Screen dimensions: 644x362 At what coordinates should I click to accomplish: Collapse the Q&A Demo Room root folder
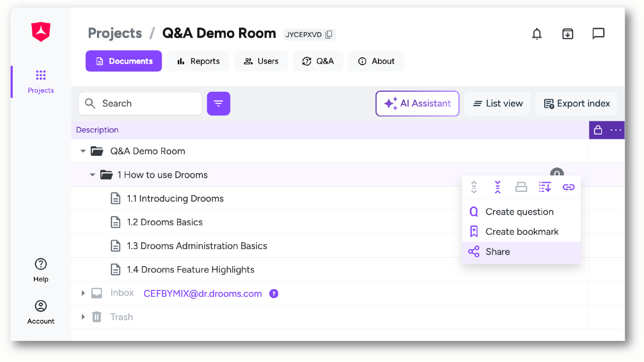coord(83,151)
